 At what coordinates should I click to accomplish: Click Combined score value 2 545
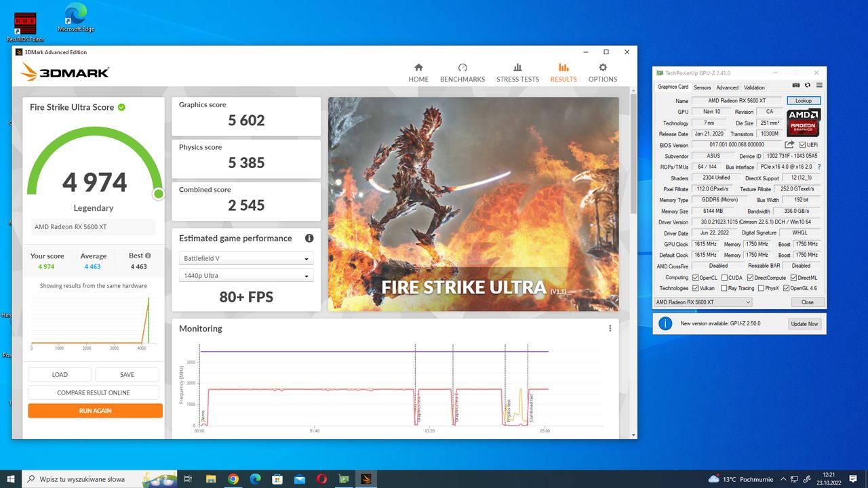pos(246,205)
